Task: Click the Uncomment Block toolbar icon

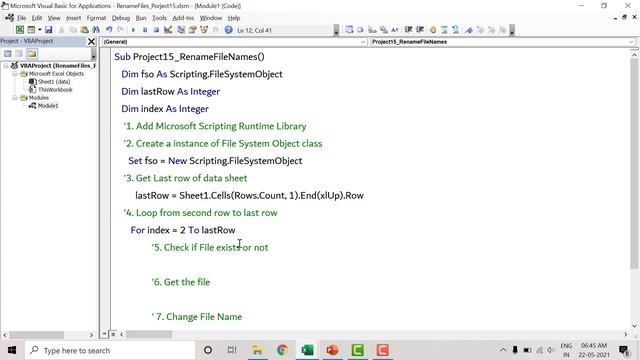Action: coord(456,30)
